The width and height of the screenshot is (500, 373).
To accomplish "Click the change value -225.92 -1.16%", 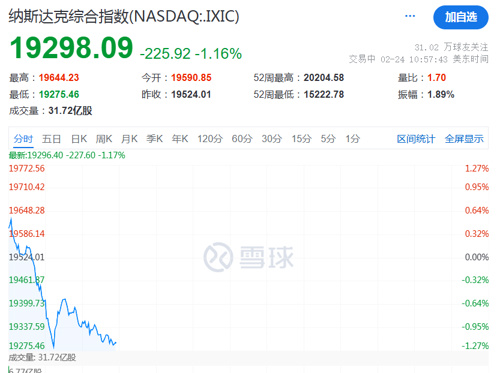I will [191, 54].
